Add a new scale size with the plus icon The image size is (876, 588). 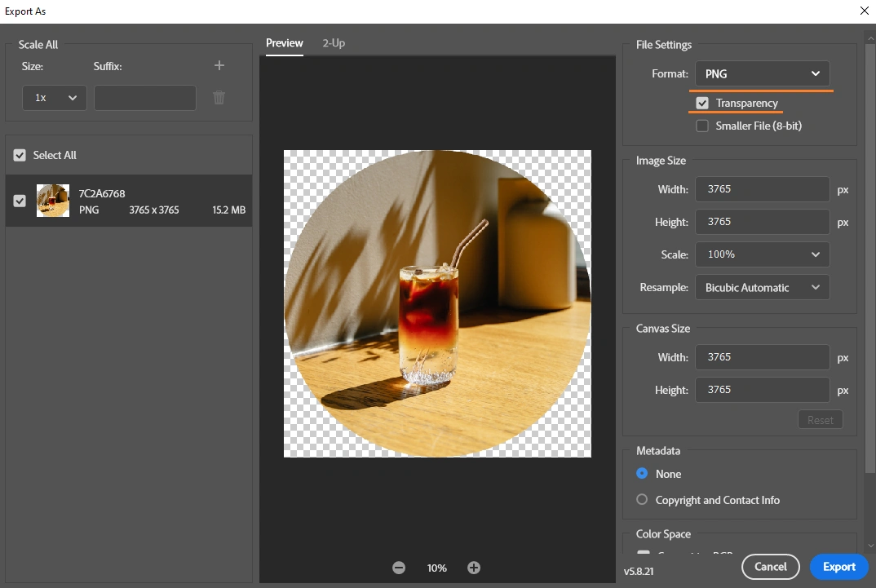point(219,65)
